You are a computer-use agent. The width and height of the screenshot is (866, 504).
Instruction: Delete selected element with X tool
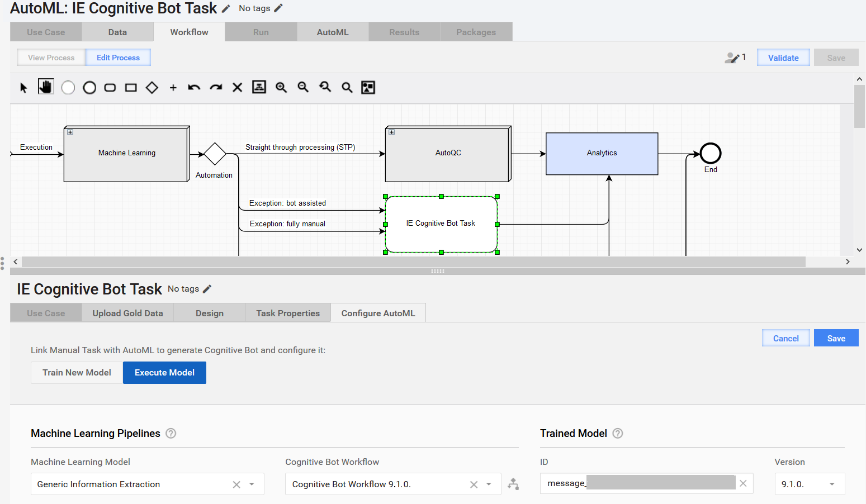point(238,88)
